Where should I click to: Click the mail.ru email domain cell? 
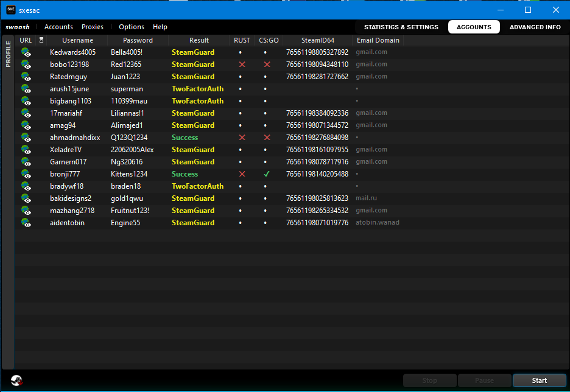click(x=366, y=198)
